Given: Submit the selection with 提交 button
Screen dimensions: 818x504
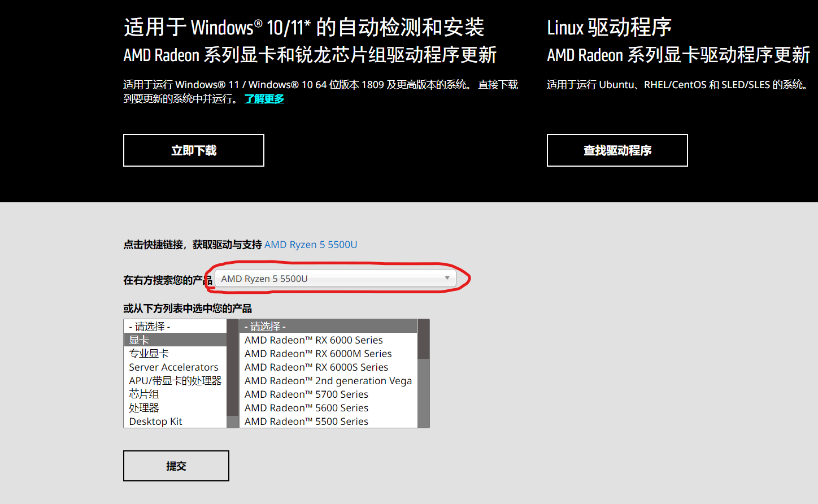Looking at the screenshot, I should click(176, 466).
